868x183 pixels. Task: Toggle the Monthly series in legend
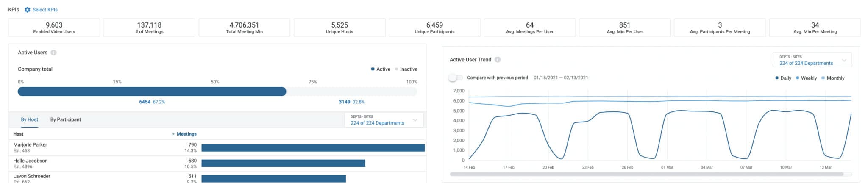832,78
